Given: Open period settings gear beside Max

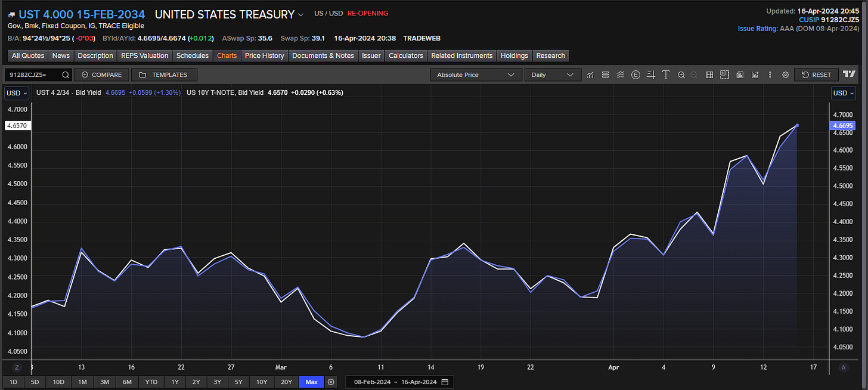Looking at the screenshot, I should [331, 382].
